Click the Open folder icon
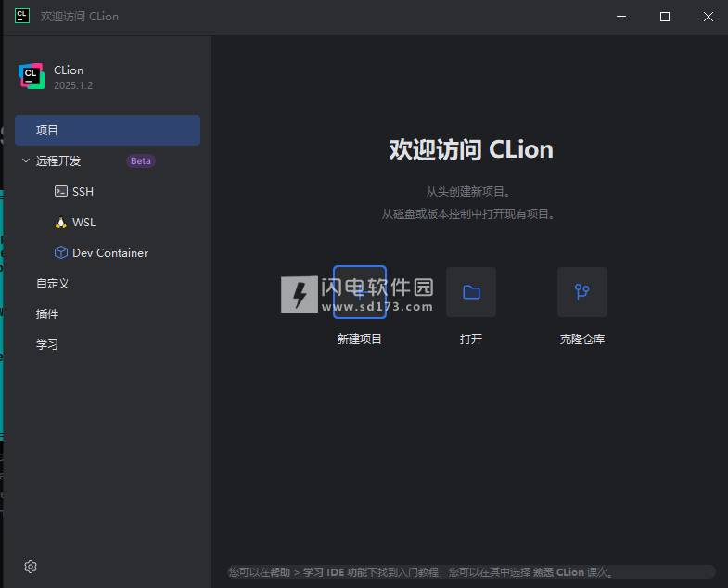The height and width of the screenshot is (588, 728). point(471,292)
